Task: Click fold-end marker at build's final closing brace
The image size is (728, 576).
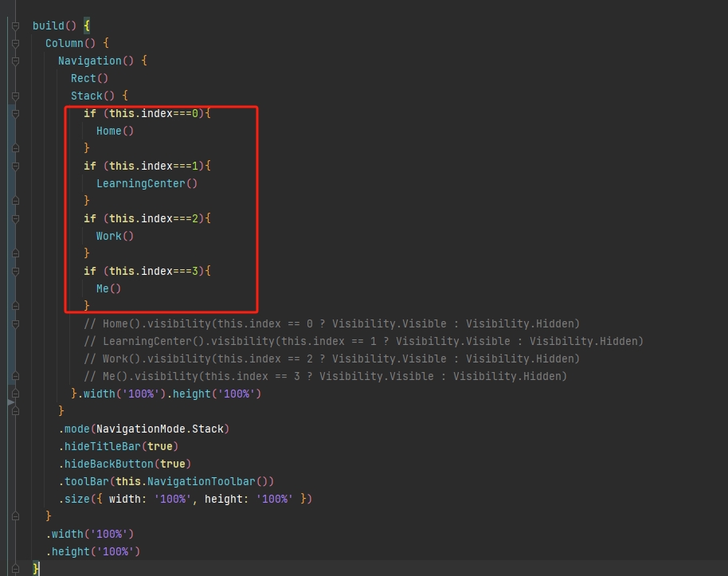Action: (15, 569)
